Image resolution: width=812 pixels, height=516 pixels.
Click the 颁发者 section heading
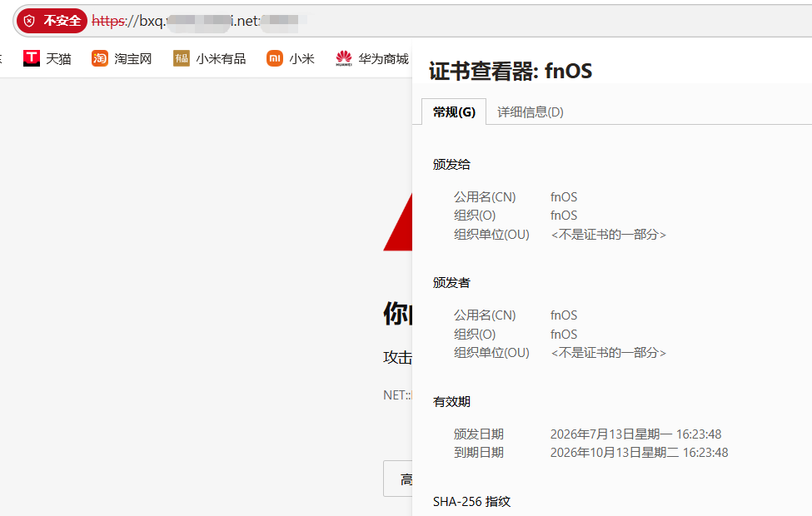pos(451,283)
